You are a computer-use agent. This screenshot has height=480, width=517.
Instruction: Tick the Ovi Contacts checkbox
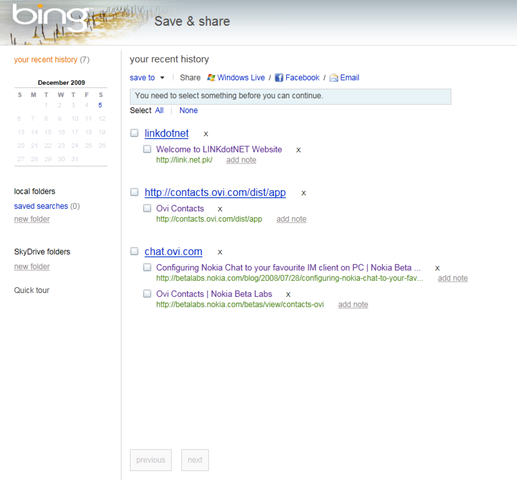coord(147,208)
